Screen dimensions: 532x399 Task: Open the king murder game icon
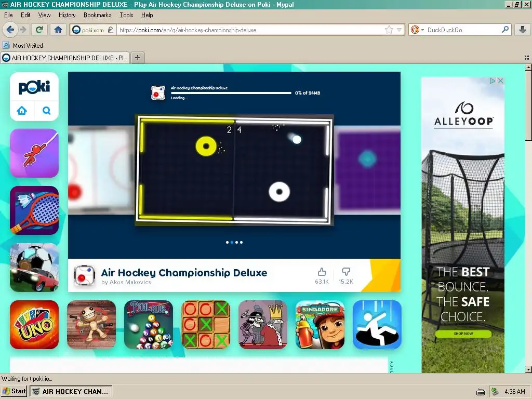[263, 325]
